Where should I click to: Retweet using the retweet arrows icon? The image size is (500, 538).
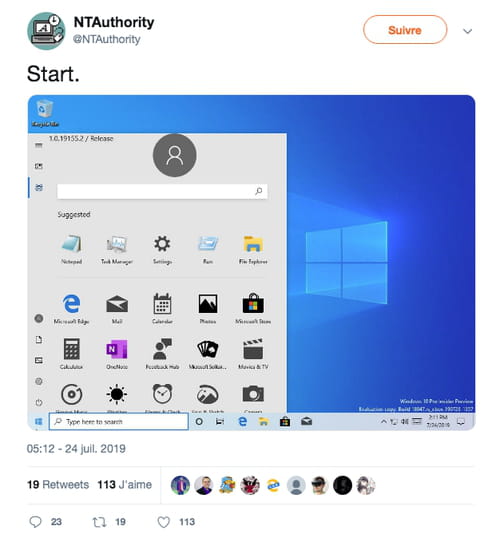[x=99, y=522]
